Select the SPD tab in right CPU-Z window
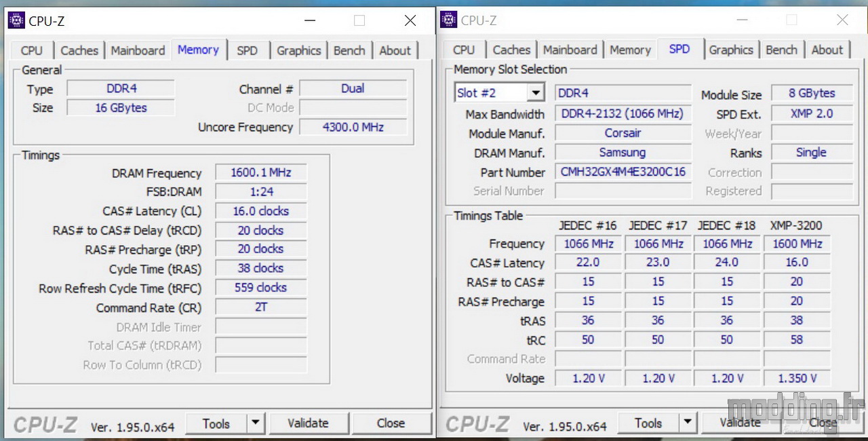The image size is (868, 441). tap(679, 49)
